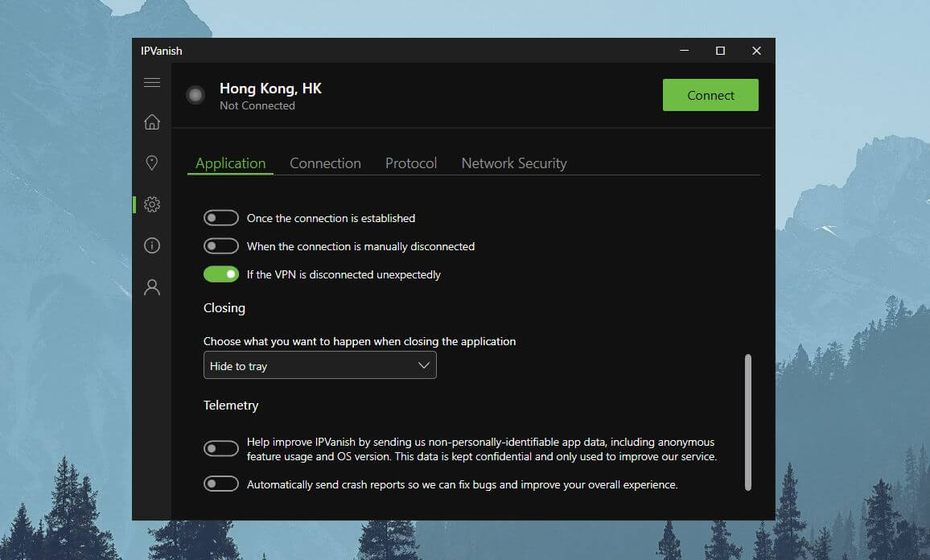Open the hamburger menu in the sidebar
The height and width of the screenshot is (560, 930).
pos(152,82)
